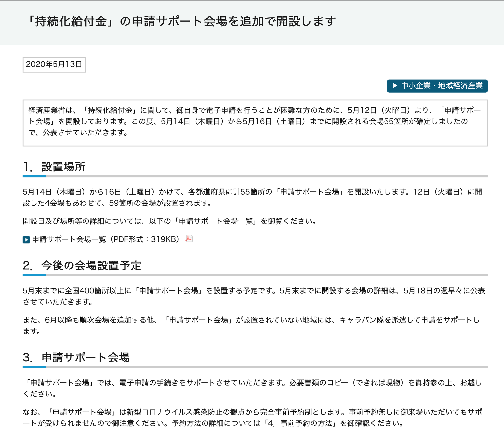This screenshot has width=504, height=439.
Task: Click blue accent bar under 今後の会場設置予定
Action: [x=34, y=275]
